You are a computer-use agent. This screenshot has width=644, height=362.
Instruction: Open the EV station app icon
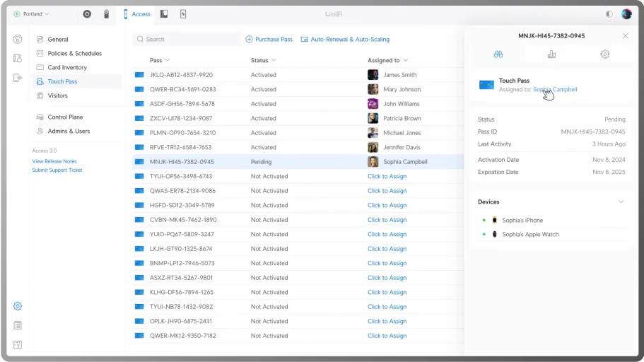click(x=183, y=14)
